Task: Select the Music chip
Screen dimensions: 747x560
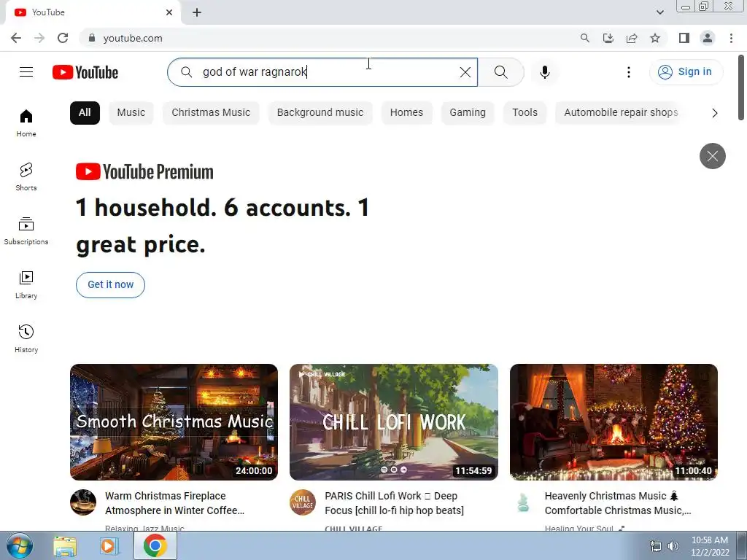Action: coord(131,113)
